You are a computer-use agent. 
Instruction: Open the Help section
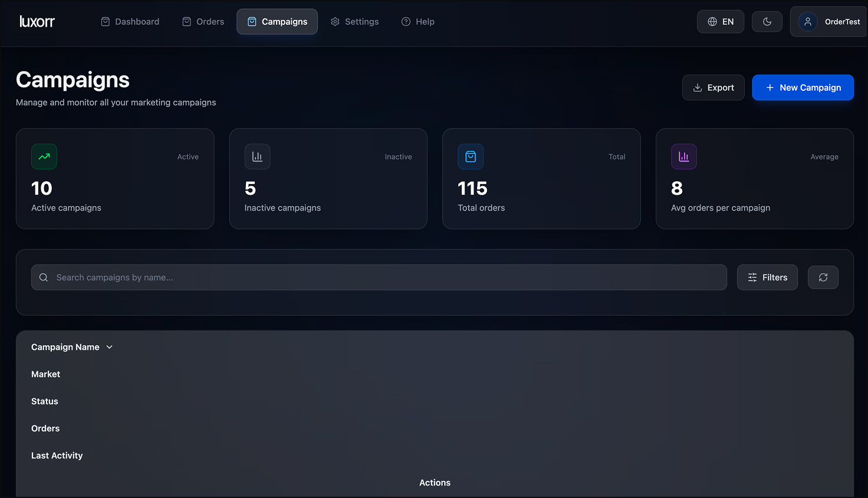(x=418, y=22)
